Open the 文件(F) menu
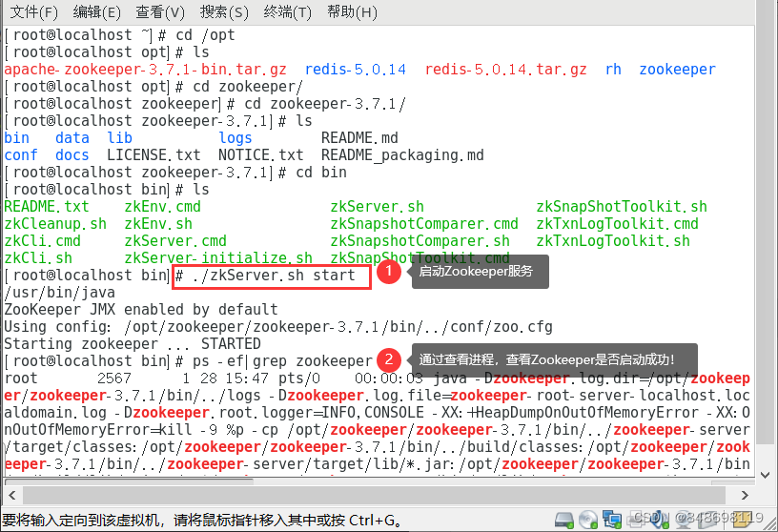The height and width of the screenshot is (532, 778). [33, 11]
